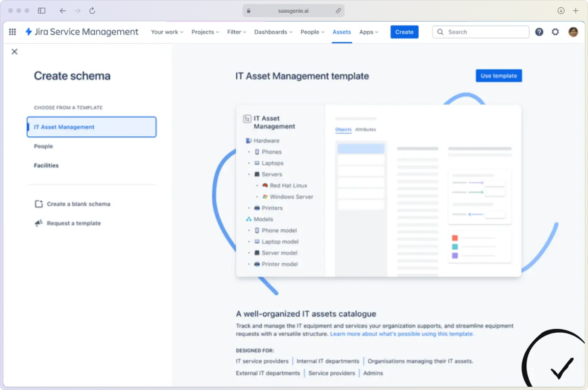Open a new tab with plus icon

click(576, 11)
